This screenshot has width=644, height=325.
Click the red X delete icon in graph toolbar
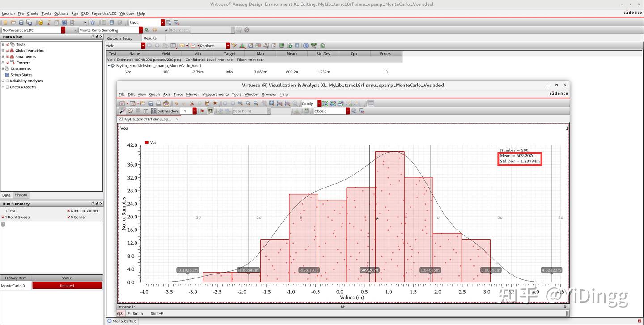point(215,103)
